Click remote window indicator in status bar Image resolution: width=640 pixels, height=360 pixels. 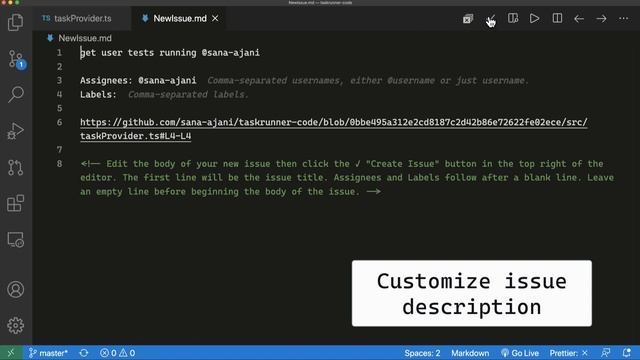(11, 353)
